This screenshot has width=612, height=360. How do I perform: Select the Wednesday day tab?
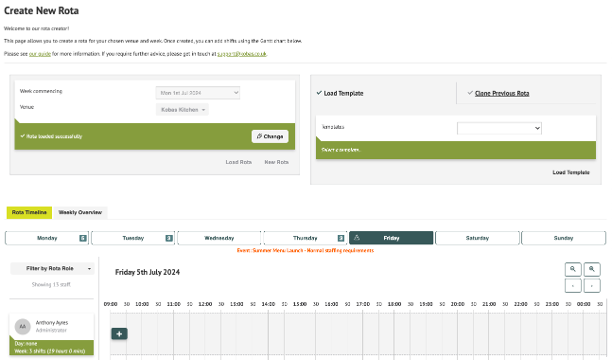coord(219,238)
